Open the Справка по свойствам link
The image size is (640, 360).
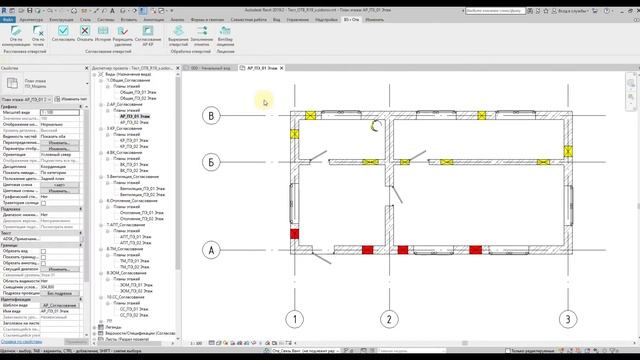pos(21,342)
